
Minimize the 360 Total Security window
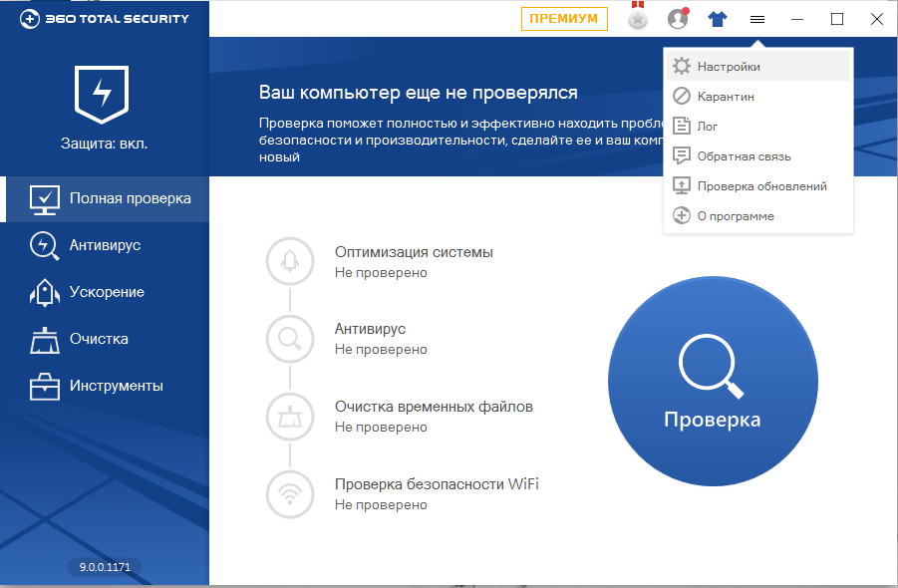coord(797,20)
